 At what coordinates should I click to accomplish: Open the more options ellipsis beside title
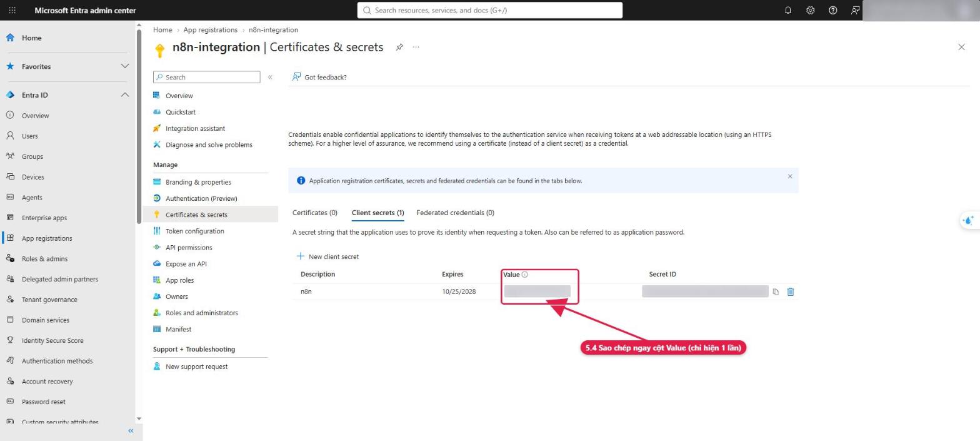pyautogui.click(x=416, y=47)
